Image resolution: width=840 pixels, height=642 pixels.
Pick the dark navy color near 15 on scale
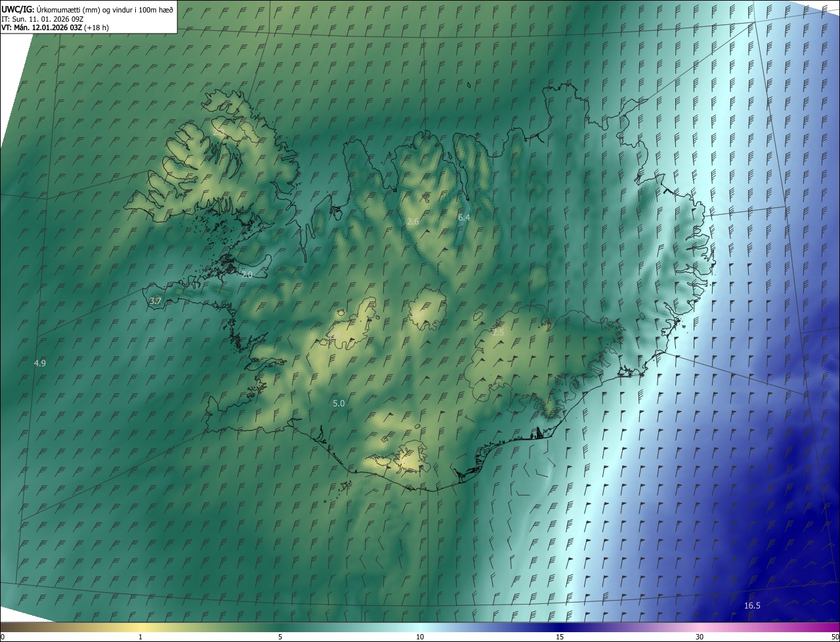560,627
